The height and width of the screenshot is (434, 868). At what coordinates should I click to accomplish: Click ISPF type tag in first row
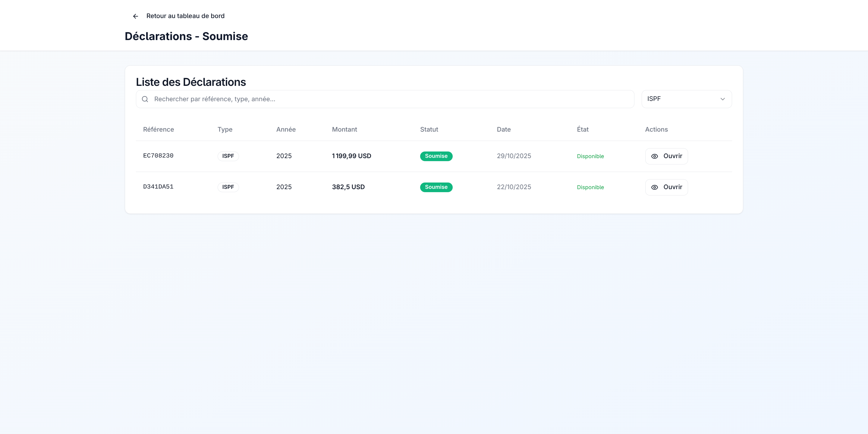click(228, 156)
